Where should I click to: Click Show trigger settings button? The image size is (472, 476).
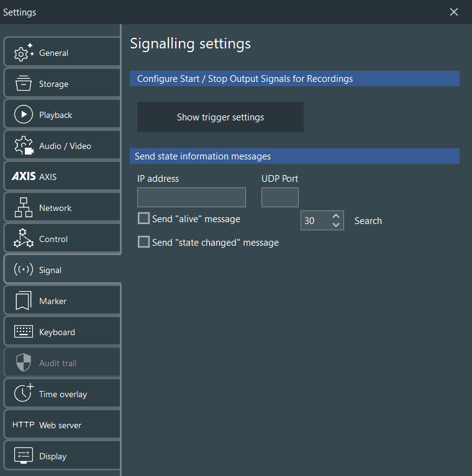(220, 117)
